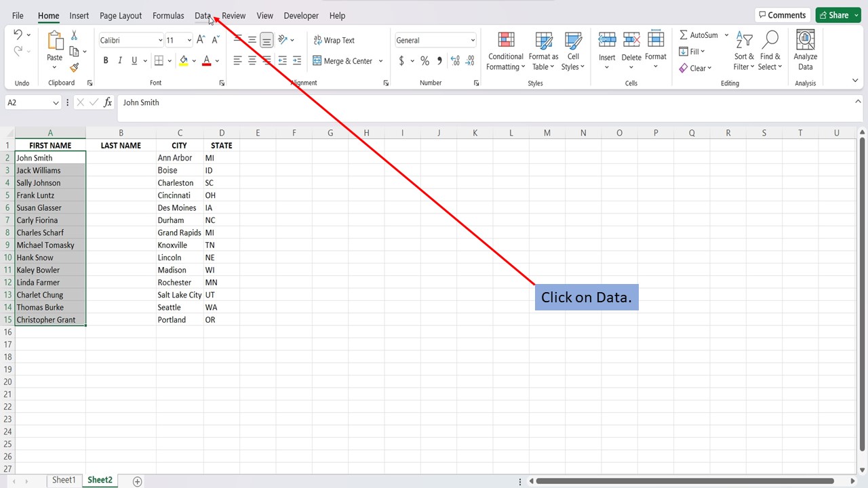This screenshot has height=488, width=868.
Task: Select the Format Painter brush
Action: tap(74, 68)
